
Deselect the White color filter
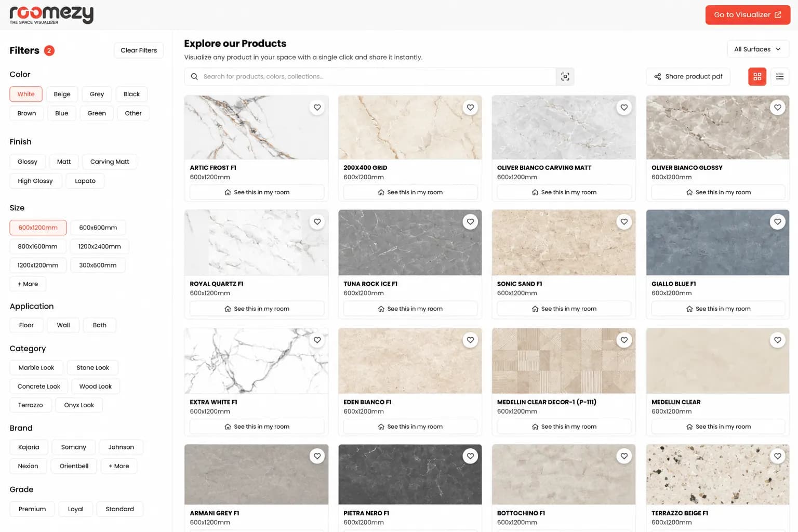[26, 94]
